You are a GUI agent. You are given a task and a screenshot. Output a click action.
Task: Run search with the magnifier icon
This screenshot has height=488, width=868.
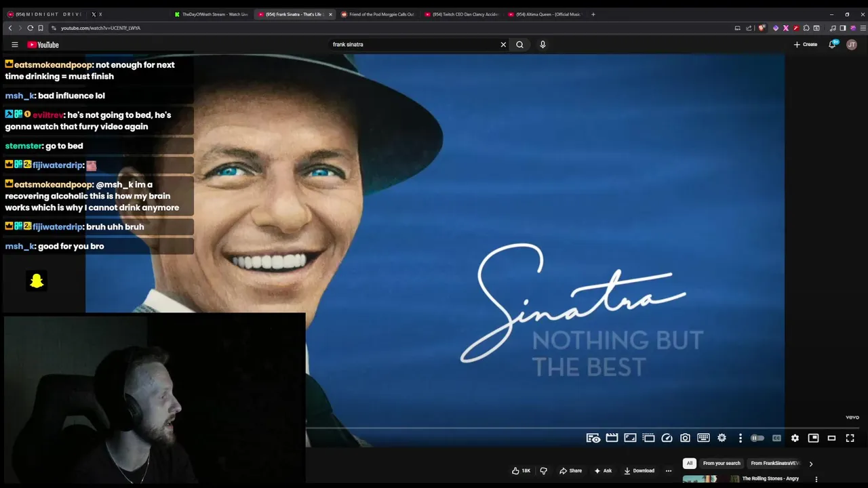point(519,45)
